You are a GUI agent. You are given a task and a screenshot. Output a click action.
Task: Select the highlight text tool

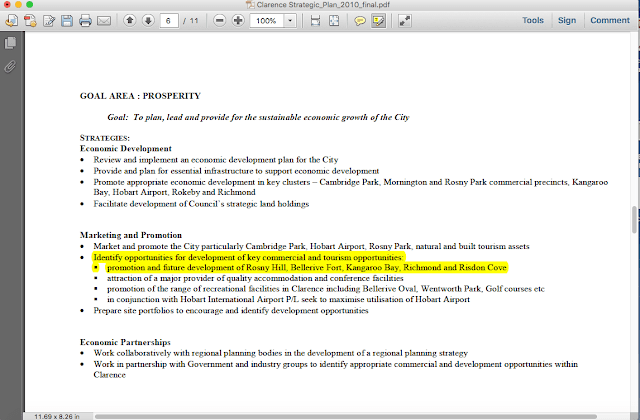coord(378,20)
